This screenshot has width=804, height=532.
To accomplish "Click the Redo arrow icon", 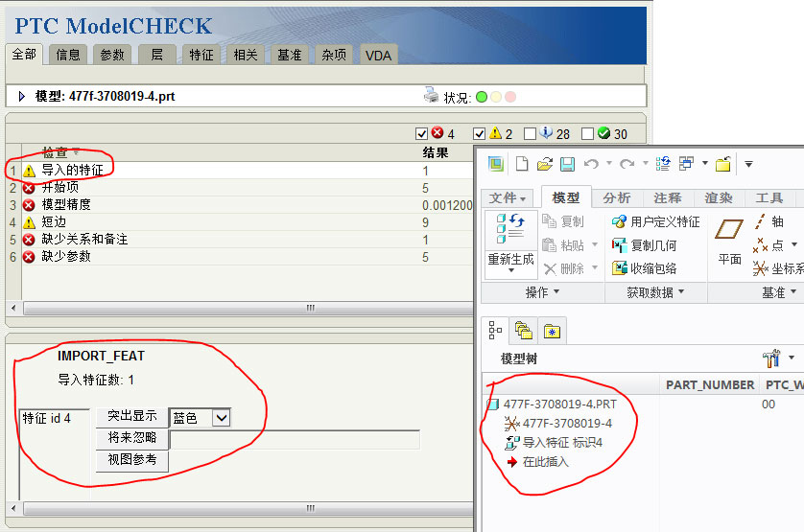I will click(x=627, y=164).
